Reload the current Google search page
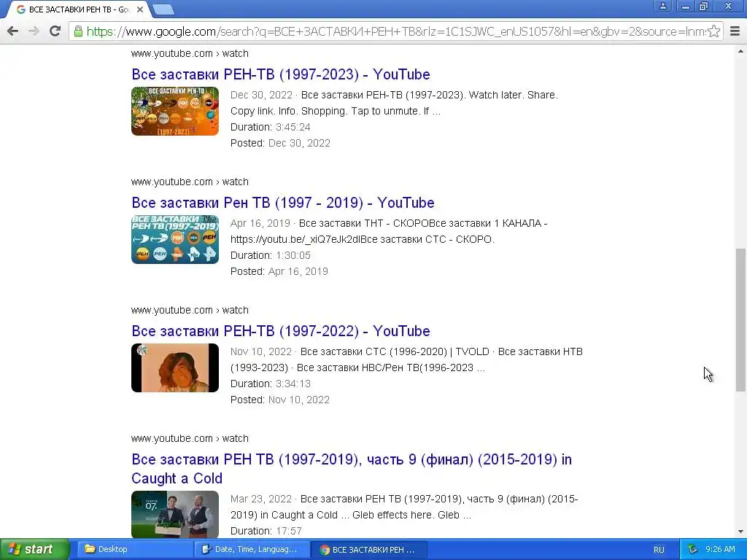The width and height of the screenshot is (747, 560). pyautogui.click(x=55, y=31)
